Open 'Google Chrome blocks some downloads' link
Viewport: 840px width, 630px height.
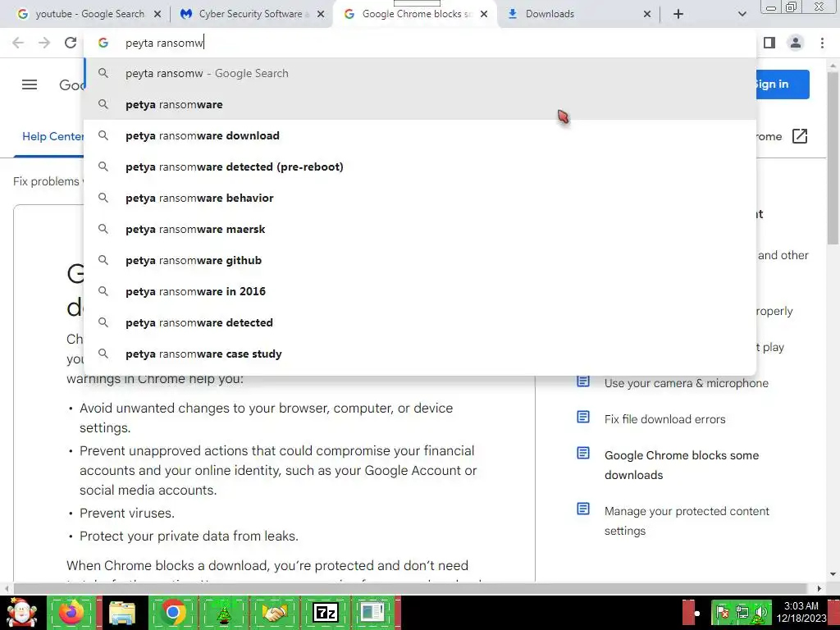tap(682, 465)
